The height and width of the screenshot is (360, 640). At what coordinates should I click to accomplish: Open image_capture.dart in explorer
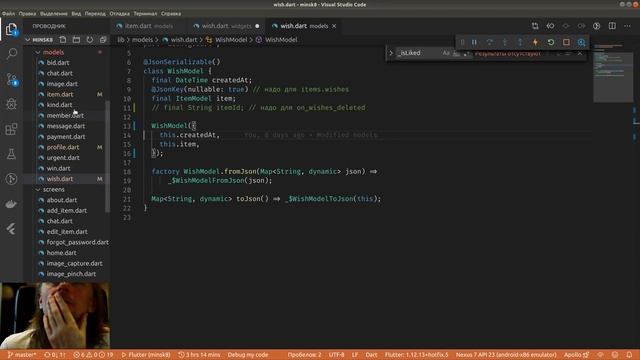click(74, 263)
